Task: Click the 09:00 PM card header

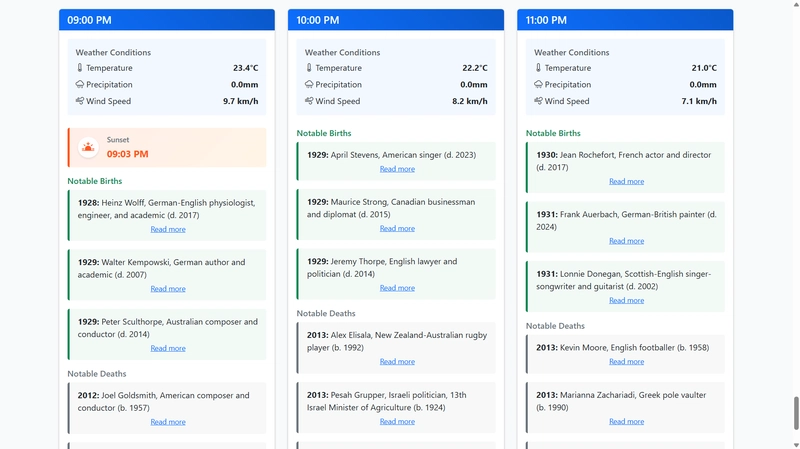Action: tap(167, 20)
